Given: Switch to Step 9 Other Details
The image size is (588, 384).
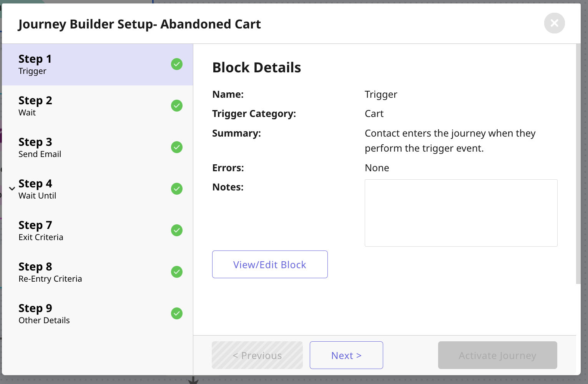Looking at the screenshot, I should (77, 314).
